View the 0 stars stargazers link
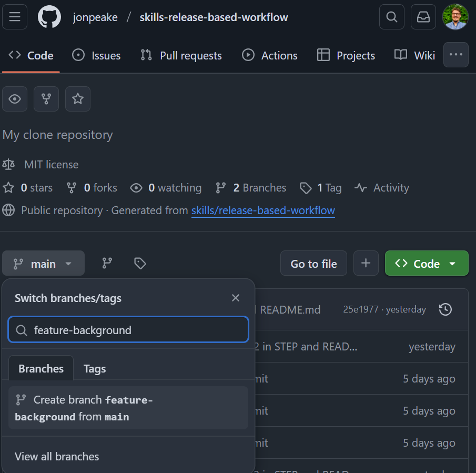The height and width of the screenshot is (473, 476). click(28, 188)
